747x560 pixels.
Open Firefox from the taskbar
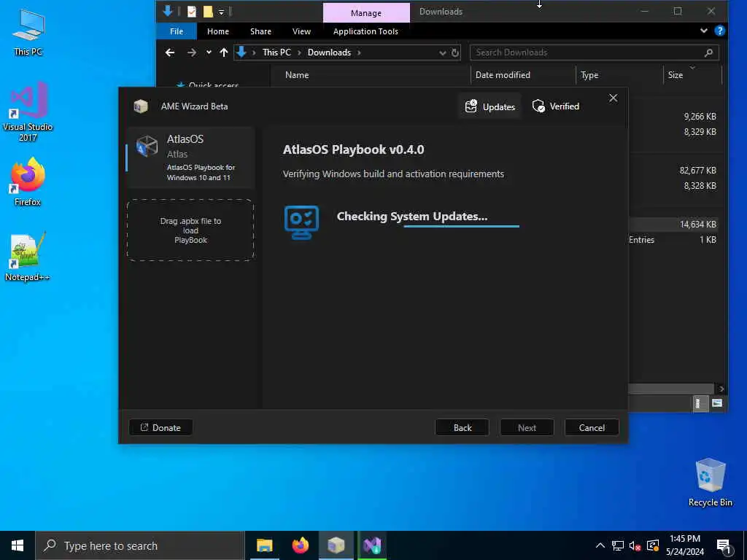300,545
